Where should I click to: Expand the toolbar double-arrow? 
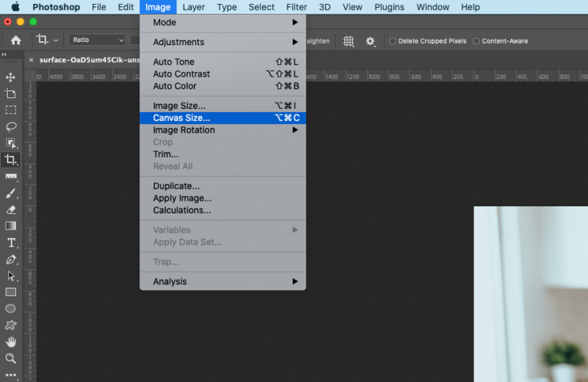[x=4, y=55]
